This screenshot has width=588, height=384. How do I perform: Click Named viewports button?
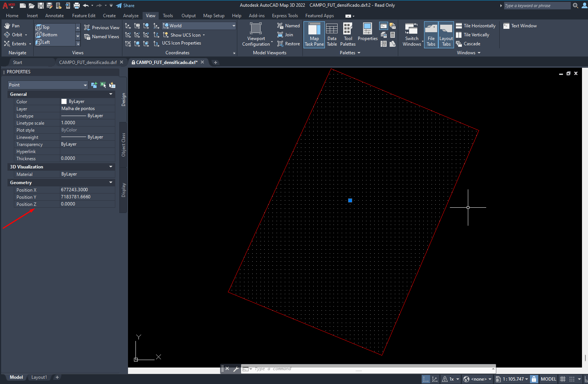pos(288,26)
